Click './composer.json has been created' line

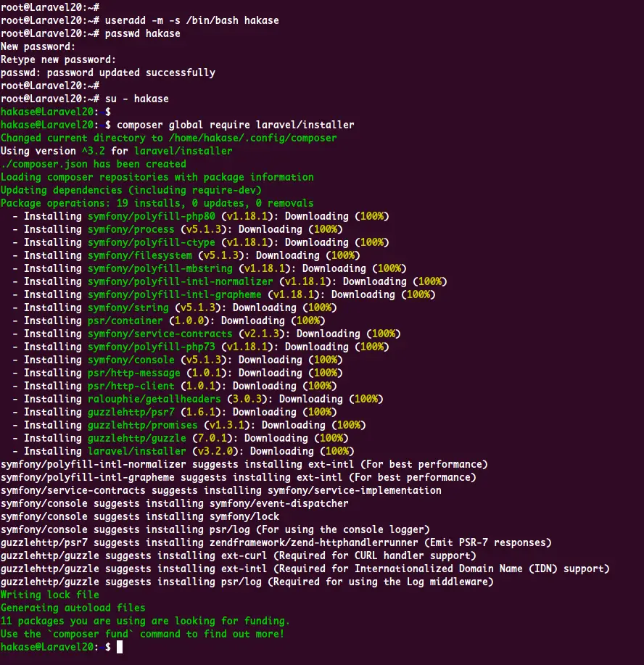(x=94, y=164)
